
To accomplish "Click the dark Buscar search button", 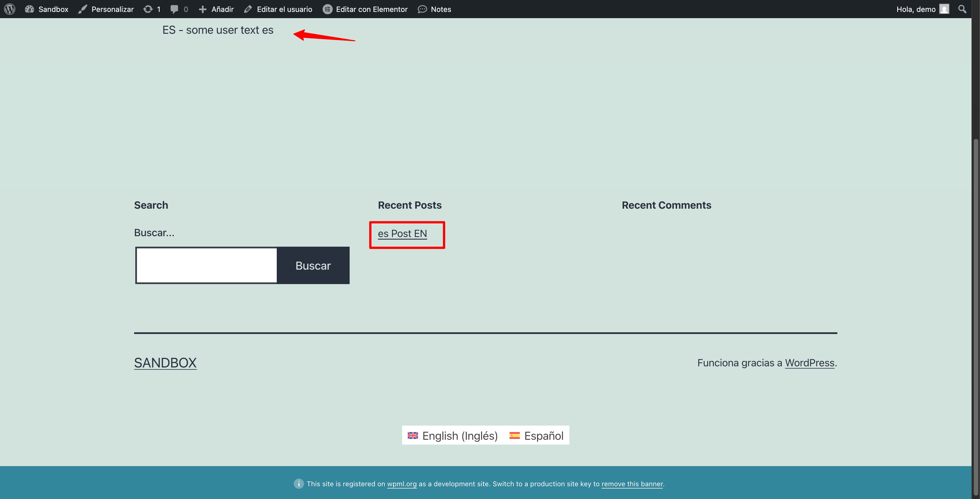I will pyautogui.click(x=313, y=265).
